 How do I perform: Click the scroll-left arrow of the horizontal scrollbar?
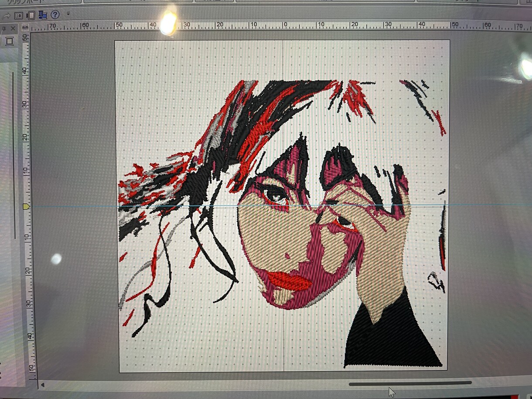[42, 385]
